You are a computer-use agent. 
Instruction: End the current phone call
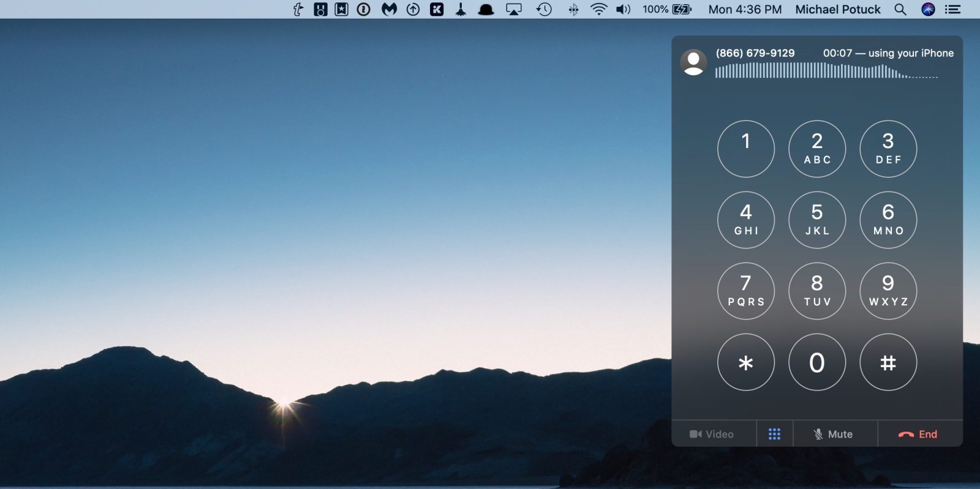(x=919, y=434)
